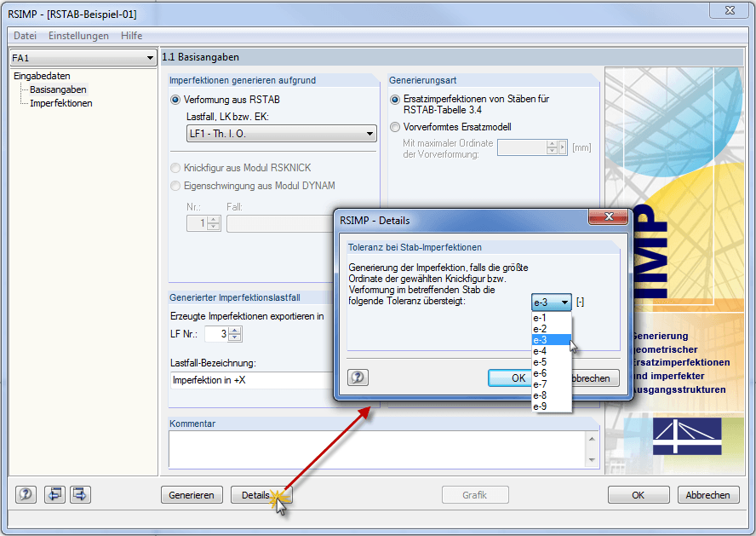The width and height of the screenshot is (756, 536).
Task: Select e-1 in tolerance list
Action: [x=552, y=318]
